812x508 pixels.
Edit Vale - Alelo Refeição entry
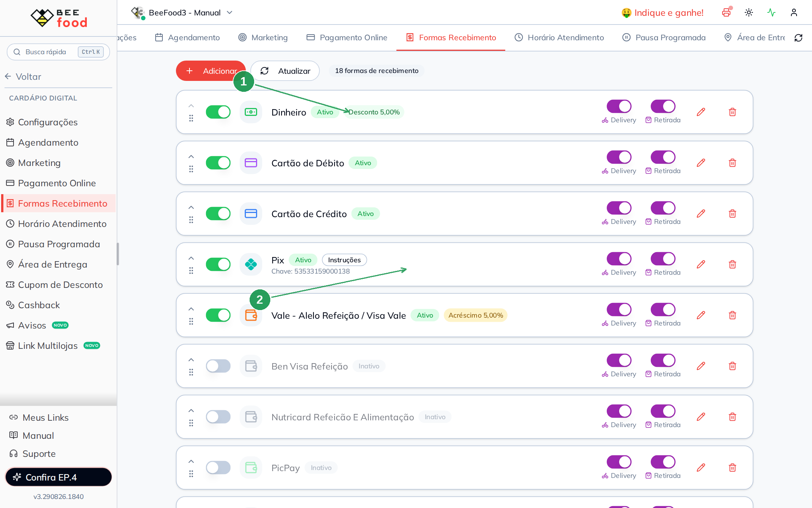tap(701, 315)
